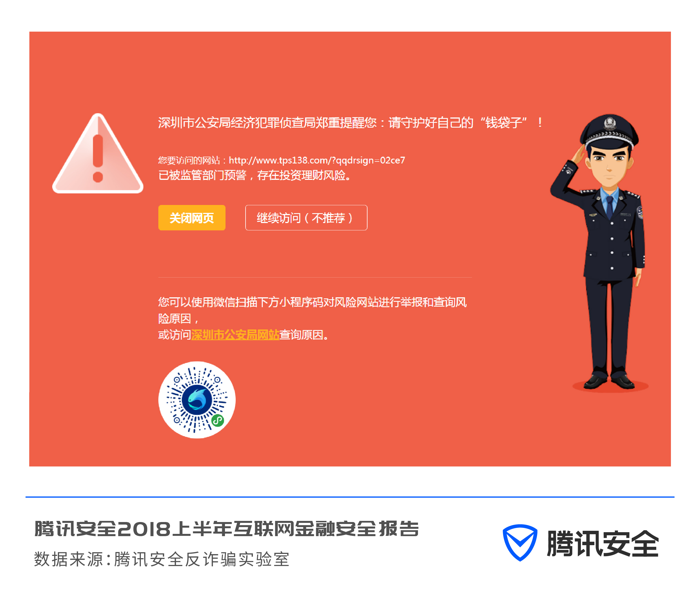Click 继续访问（不推荐）button
The height and width of the screenshot is (607, 700).
click(x=306, y=217)
